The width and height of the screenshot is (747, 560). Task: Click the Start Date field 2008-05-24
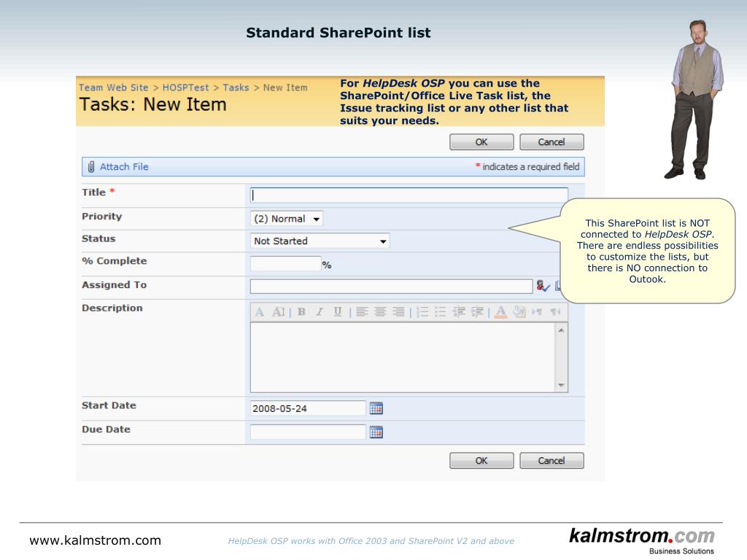pyautogui.click(x=308, y=408)
